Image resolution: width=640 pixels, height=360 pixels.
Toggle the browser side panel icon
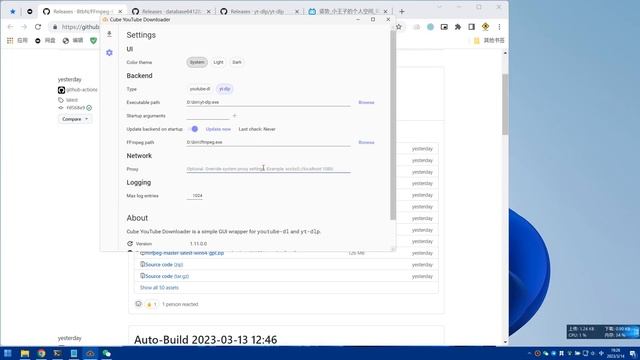(x=471, y=27)
